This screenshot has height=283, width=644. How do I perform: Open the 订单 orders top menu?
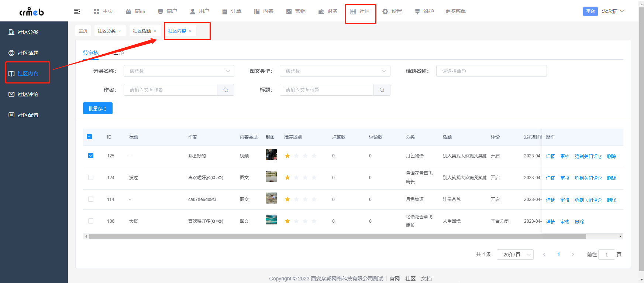(x=232, y=11)
